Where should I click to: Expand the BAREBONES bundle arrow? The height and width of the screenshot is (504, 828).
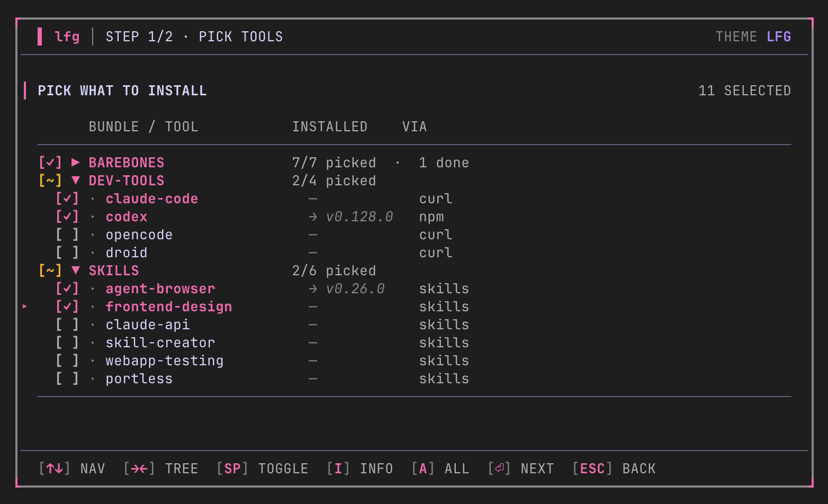76,163
